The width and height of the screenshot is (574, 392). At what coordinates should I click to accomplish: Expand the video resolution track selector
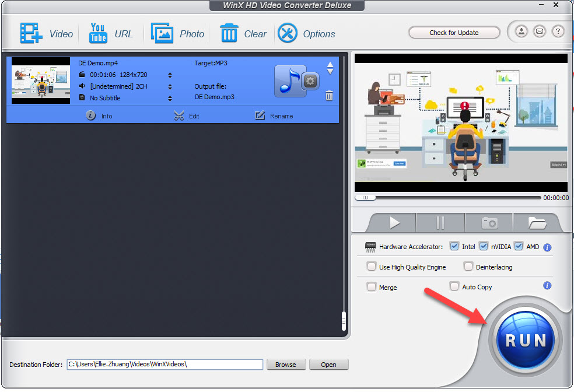[170, 75]
